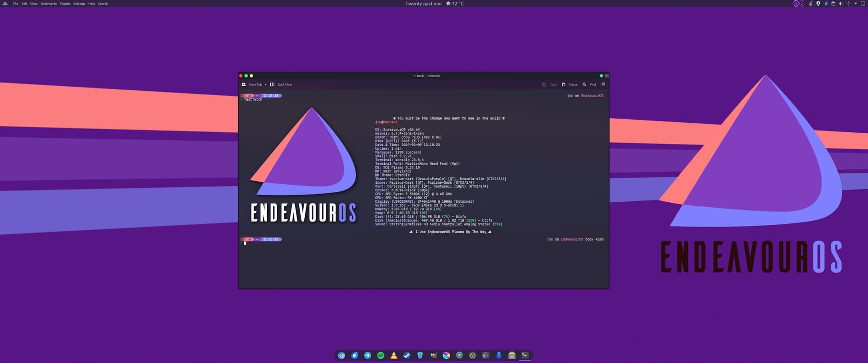Launch the Chromium browser from the dock
The height and width of the screenshot is (363, 868).
[x=341, y=355]
